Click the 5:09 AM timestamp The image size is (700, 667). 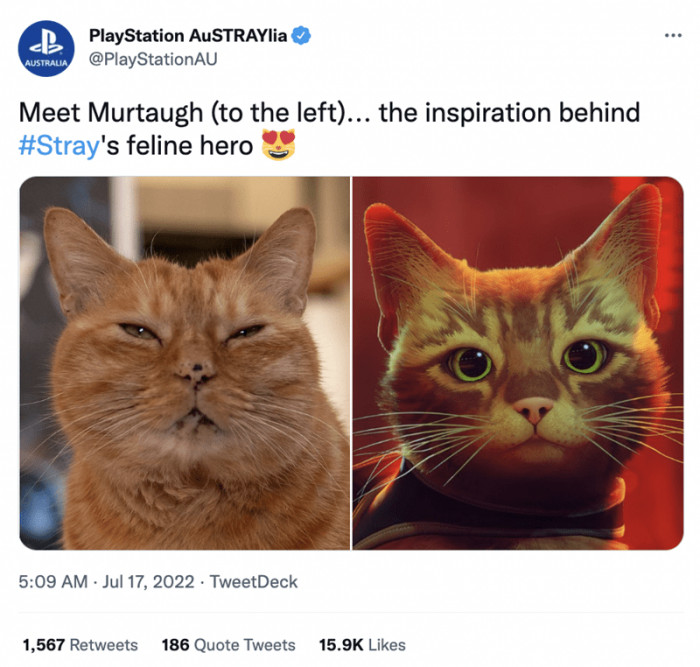pyautogui.click(x=53, y=582)
